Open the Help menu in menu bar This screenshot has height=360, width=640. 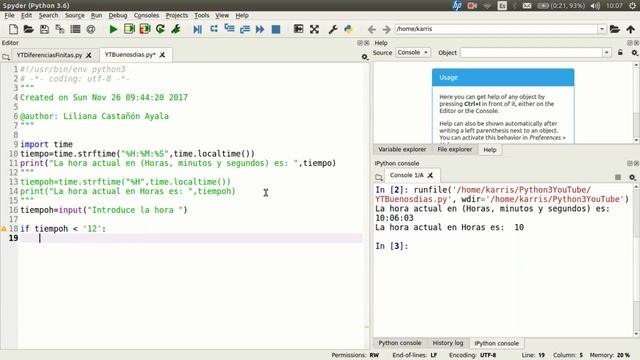click(242, 16)
